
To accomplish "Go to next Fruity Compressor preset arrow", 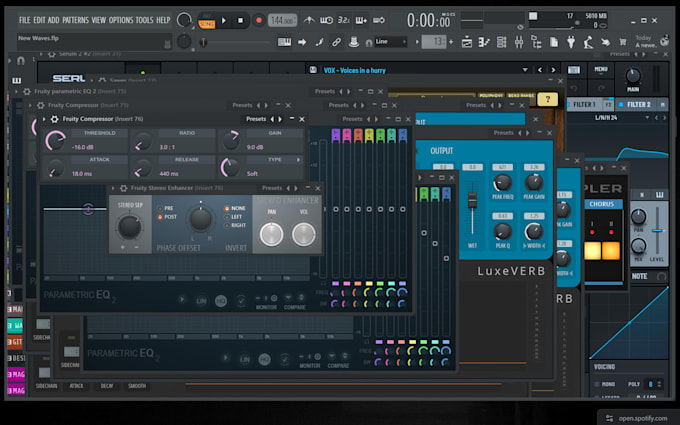I will [x=280, y=119].
